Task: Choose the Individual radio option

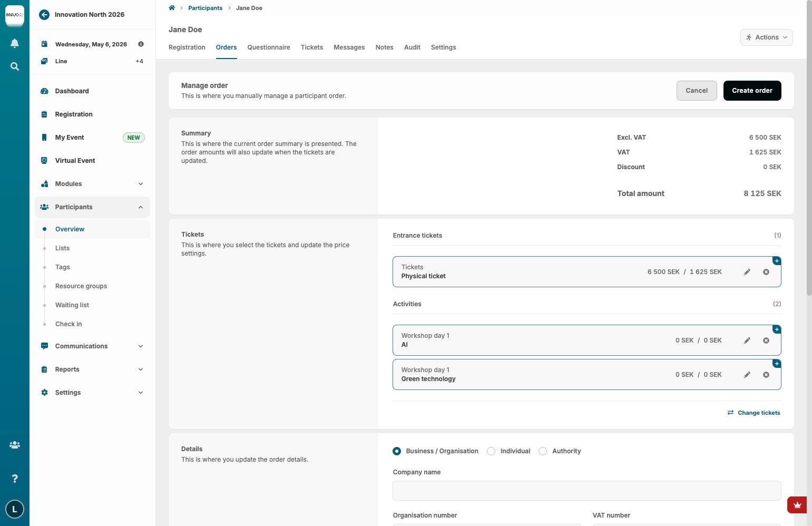Action: pos(491,451)
